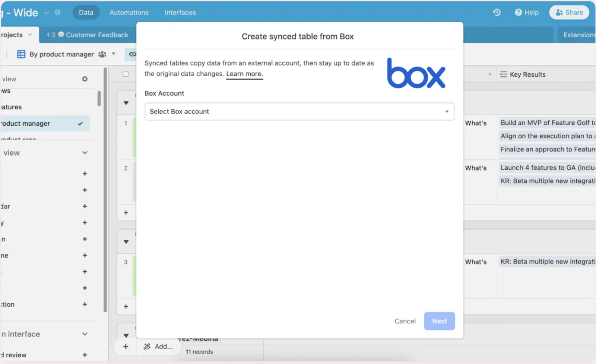This screenshot has height=364, width=596.
Task: Add a record to the first group
Action: (126, 213)
